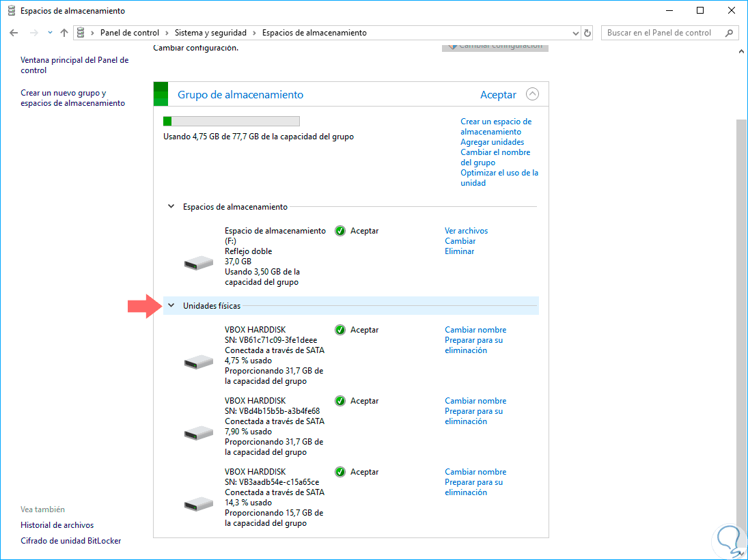Click Aceptar status in group header

click(498, 94)
